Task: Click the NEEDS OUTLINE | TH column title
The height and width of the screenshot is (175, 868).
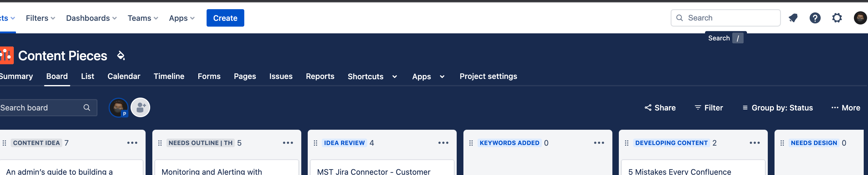Action: pyautogui.click(x=200, y=143)
